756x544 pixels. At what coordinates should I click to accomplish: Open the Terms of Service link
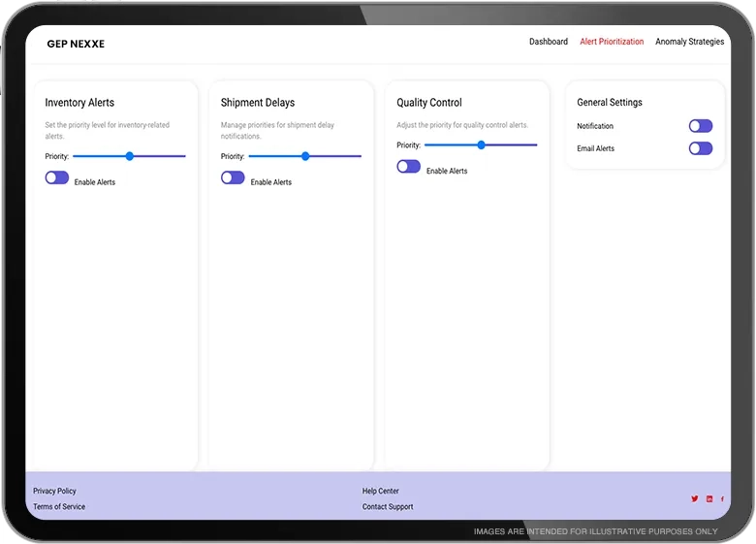click(x=59, y=506)
